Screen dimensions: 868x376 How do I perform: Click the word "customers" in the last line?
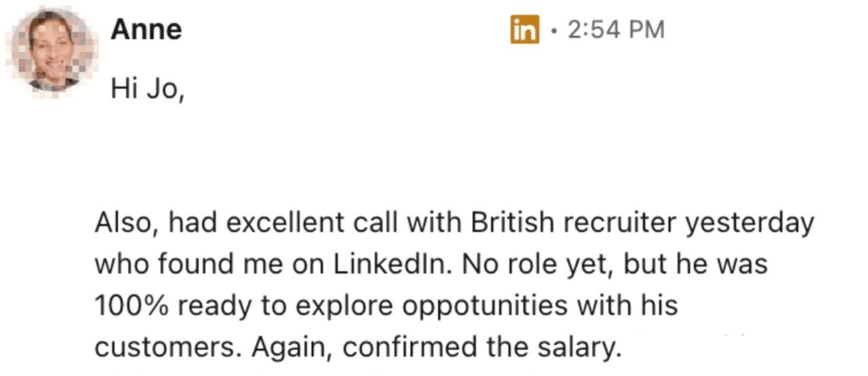click(x=167, y=347)
